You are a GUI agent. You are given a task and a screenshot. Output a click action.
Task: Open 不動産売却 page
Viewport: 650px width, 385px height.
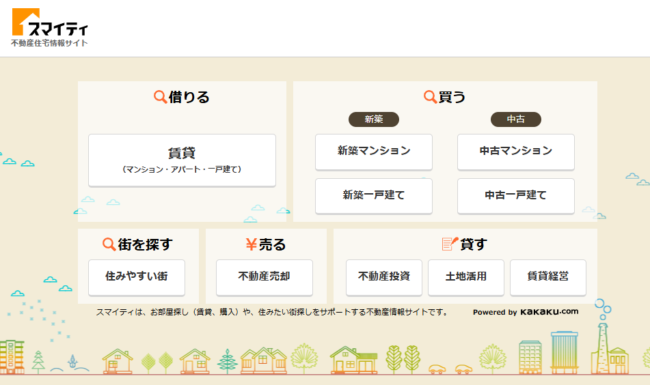point(264,277)
